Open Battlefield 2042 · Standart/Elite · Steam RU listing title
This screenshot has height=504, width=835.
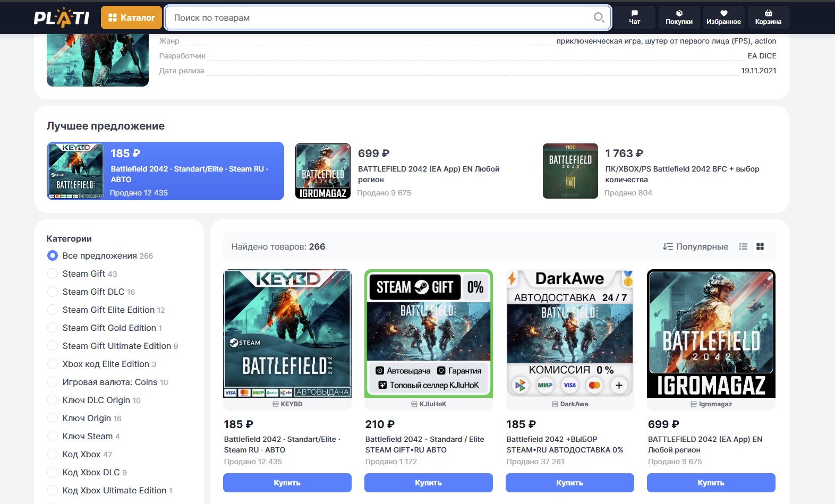tap(282, 445)
